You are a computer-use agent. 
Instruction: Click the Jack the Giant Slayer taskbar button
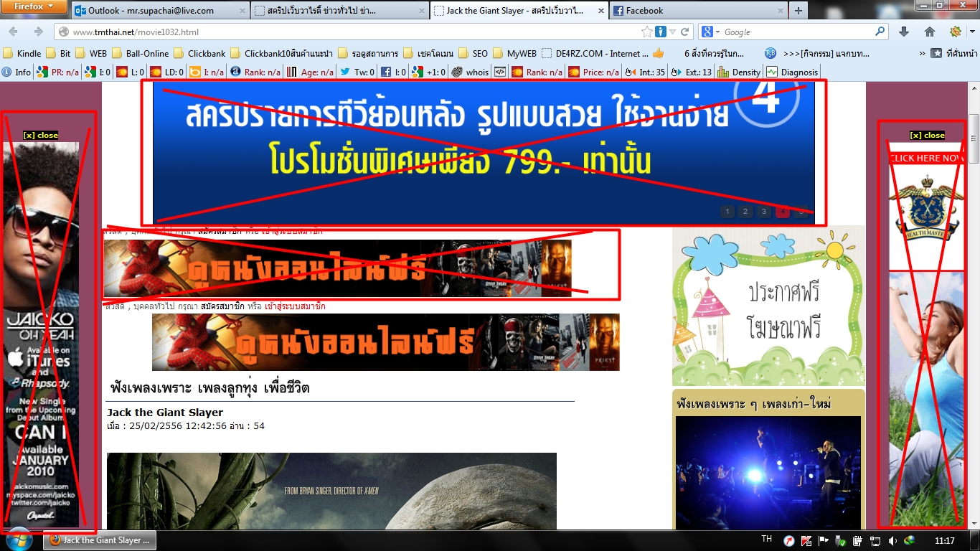pos(100,540)
